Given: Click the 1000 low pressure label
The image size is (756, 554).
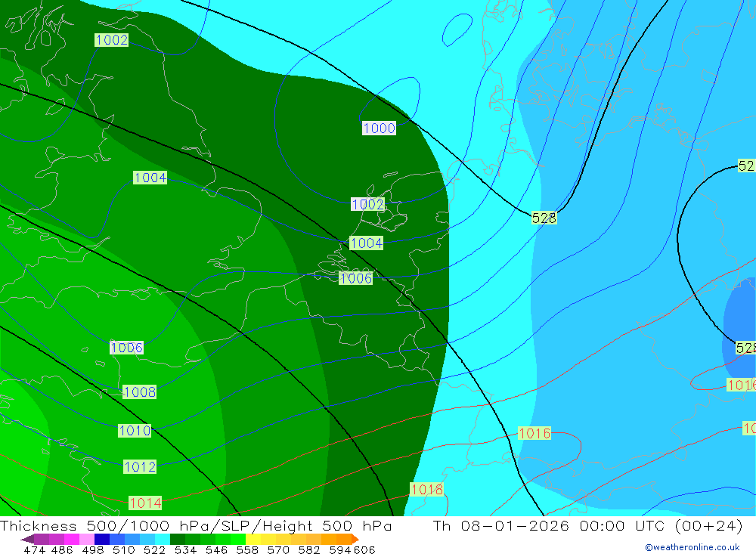Looking at the screenshot, I should (379, 128).
